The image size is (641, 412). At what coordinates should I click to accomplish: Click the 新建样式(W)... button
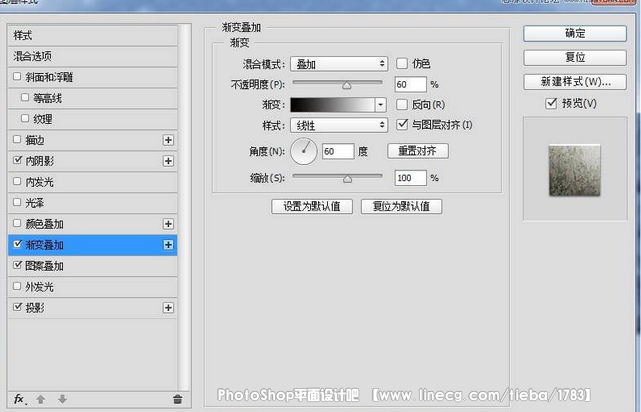[575, 82]
